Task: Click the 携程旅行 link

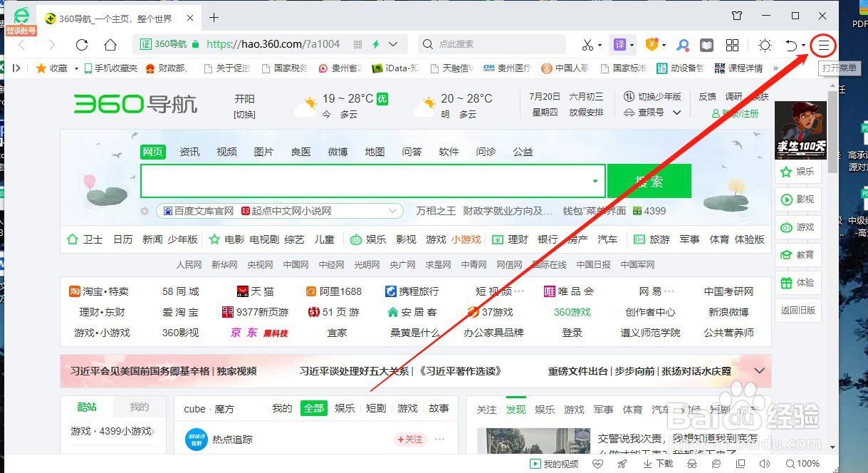Action: click(x=412, y=291)
